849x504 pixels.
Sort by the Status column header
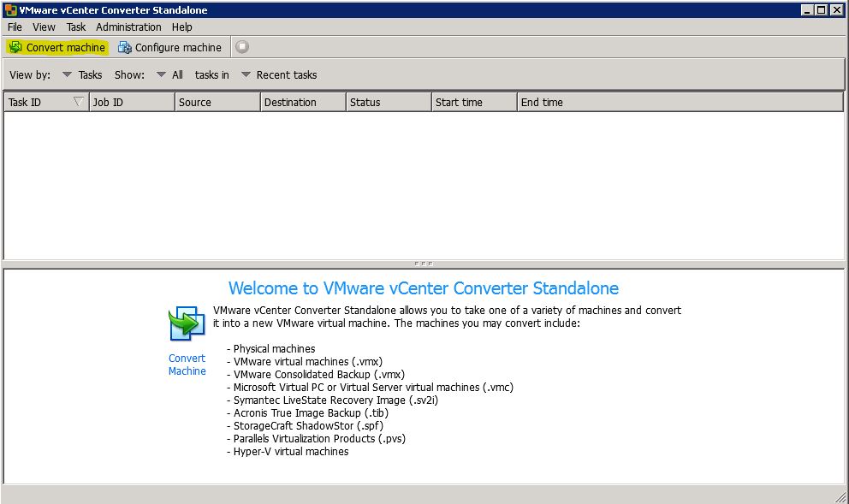(x=389, y=102)
